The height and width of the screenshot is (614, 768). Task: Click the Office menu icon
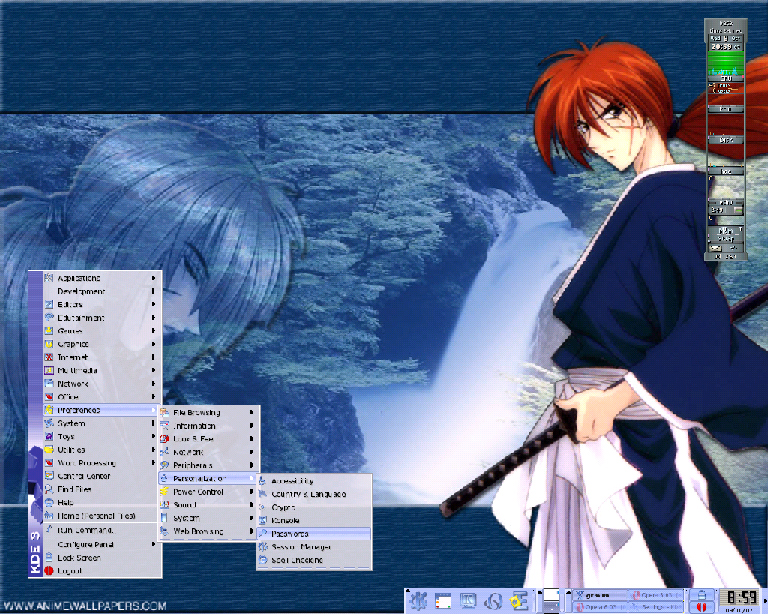49,397
